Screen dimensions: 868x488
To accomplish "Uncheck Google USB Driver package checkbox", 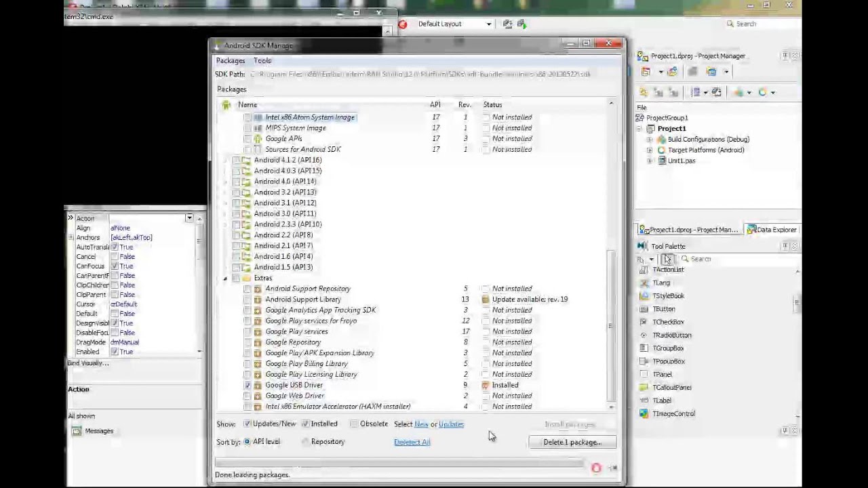I will pyautogui.click(x=248, y=385).
